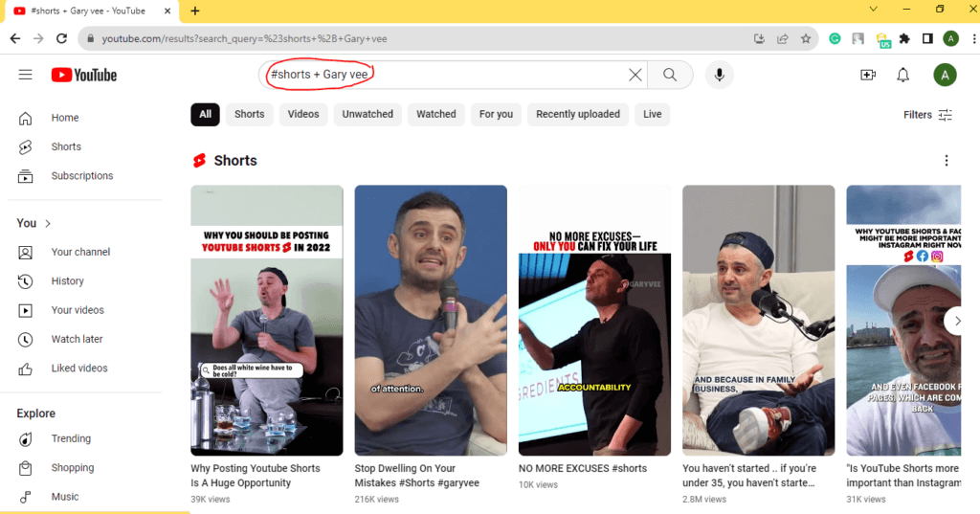
Task: Click the History clock icon
Action: click(x=25, y=281)
